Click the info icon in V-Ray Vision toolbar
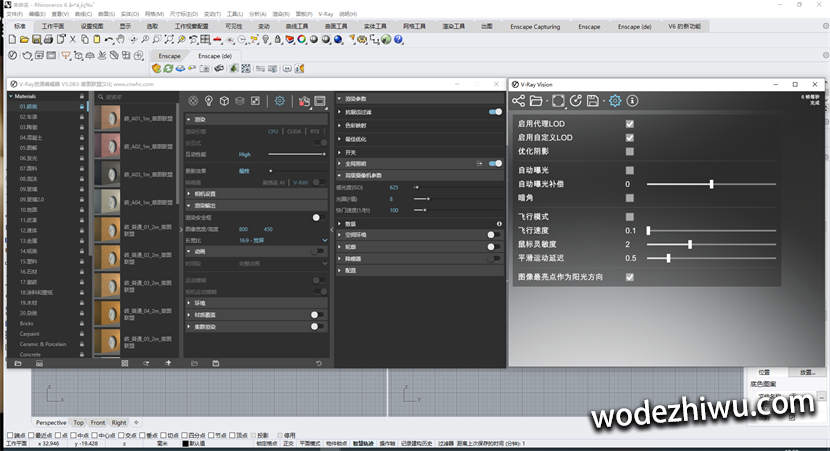 pos(633,101)
